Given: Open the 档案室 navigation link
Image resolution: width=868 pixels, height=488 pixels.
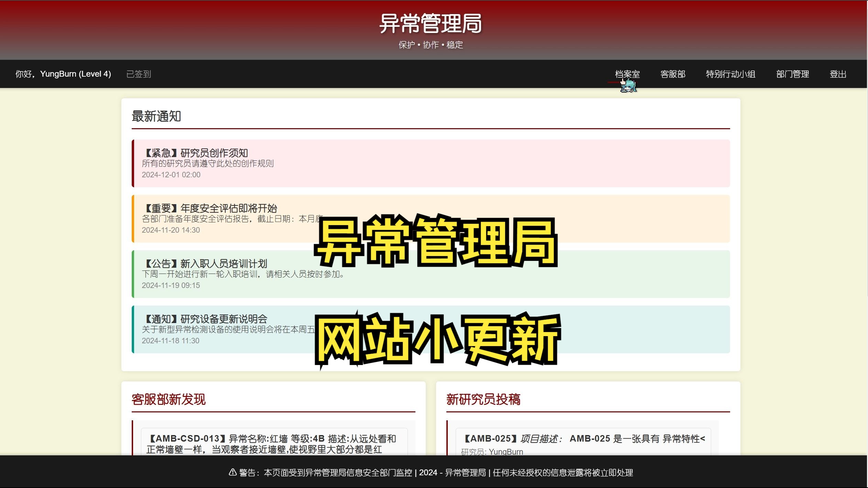Looking at the screenshot, I should point(627,74).
